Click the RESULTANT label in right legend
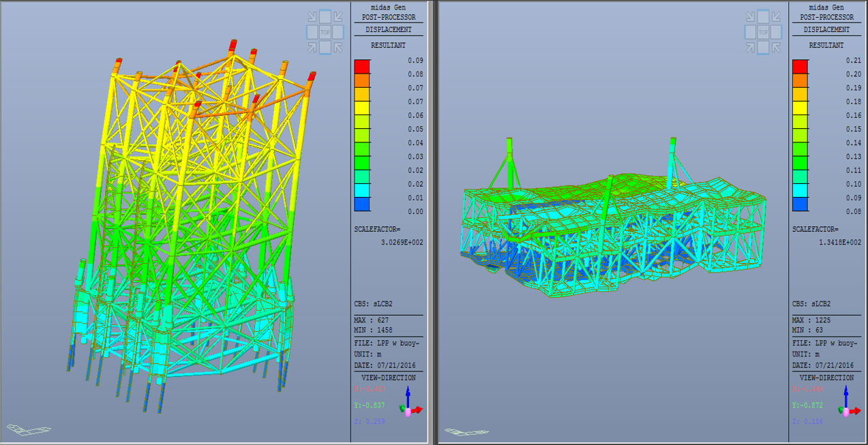Screen dimensions: 868x445 pos(826,45)
